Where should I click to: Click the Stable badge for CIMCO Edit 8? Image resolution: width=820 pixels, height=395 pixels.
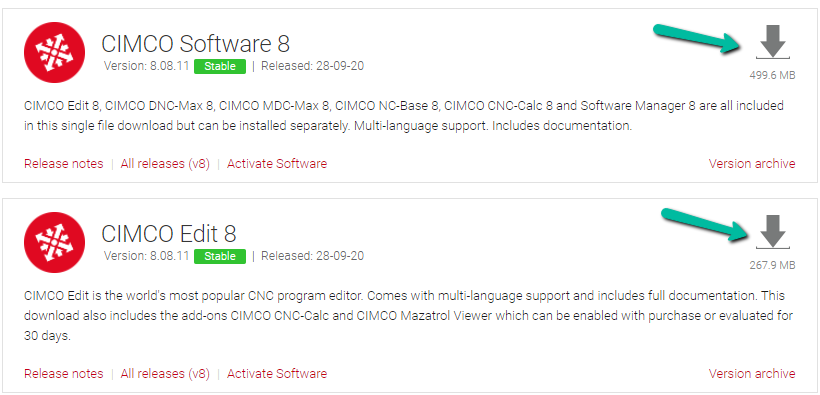pyautogui.click(x=220, y=256)
